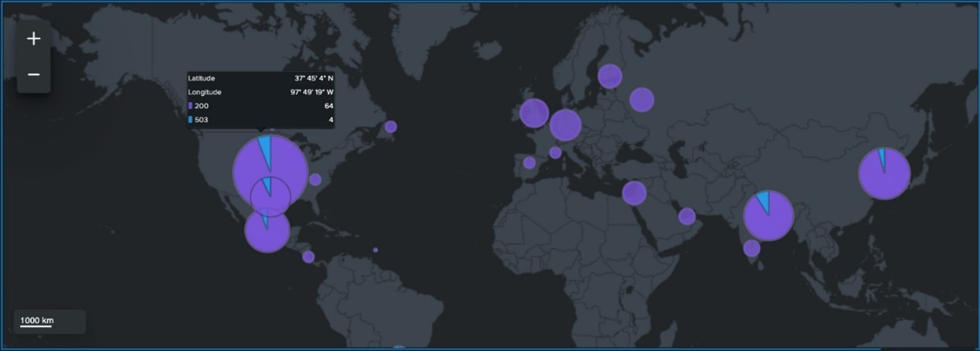
Task: Click the 1000 km scale bar
Action: click(x=36, y=322)
